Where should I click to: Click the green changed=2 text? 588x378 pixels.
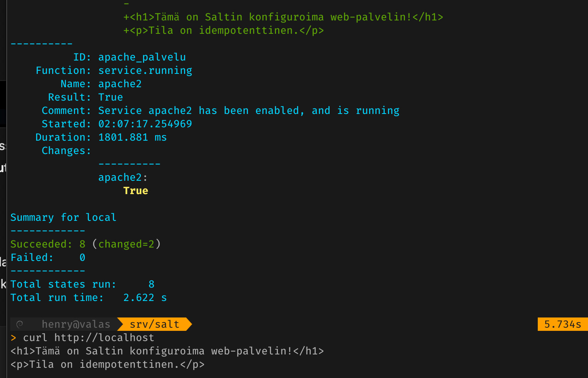(126, 244)
